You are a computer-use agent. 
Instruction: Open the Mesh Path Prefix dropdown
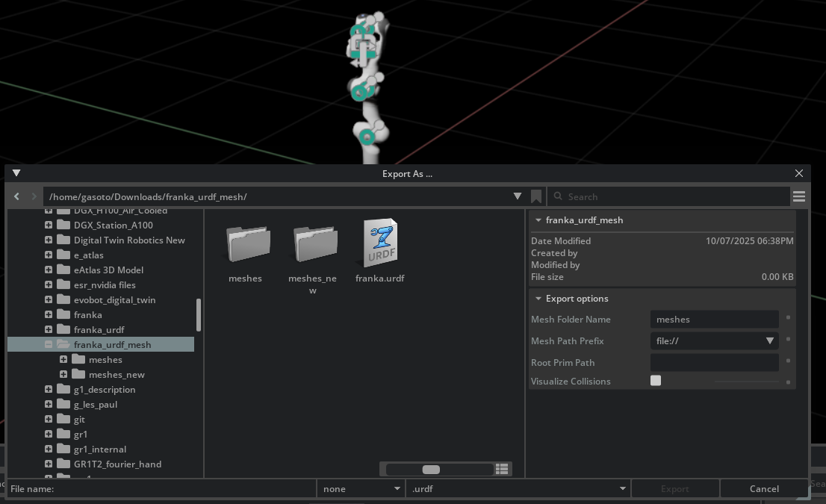[x=770, y=340]
